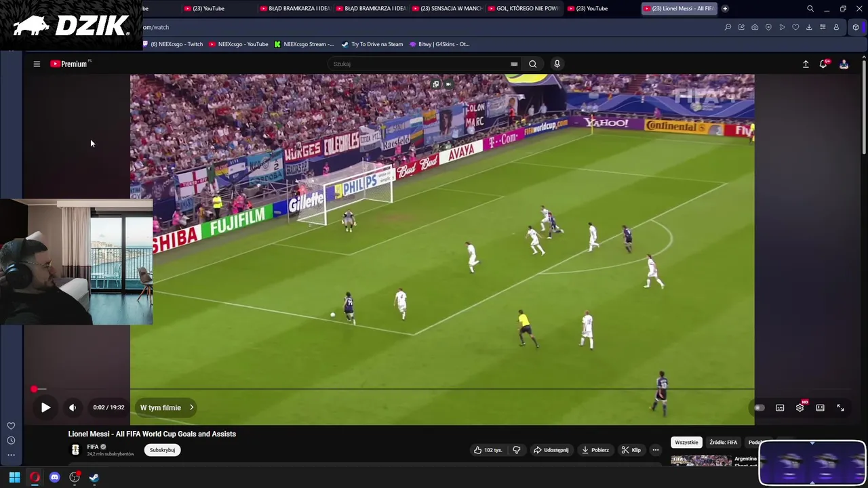Open the player settings gear
Image resolution: width=868 pixels, height=488 pixels.
[x=800, y=407]
